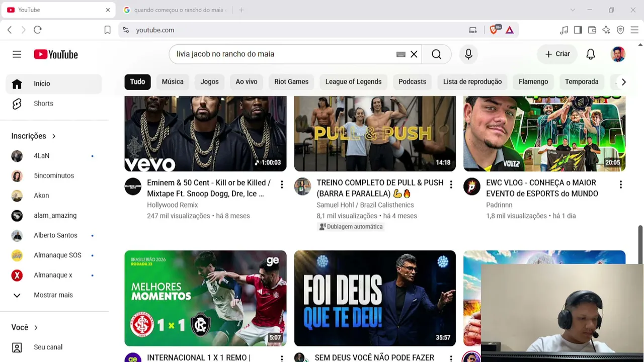Image resolution: width=644 pixels, height=362 pixels.
Task: Go back in the browser
Action: [10, 30]
